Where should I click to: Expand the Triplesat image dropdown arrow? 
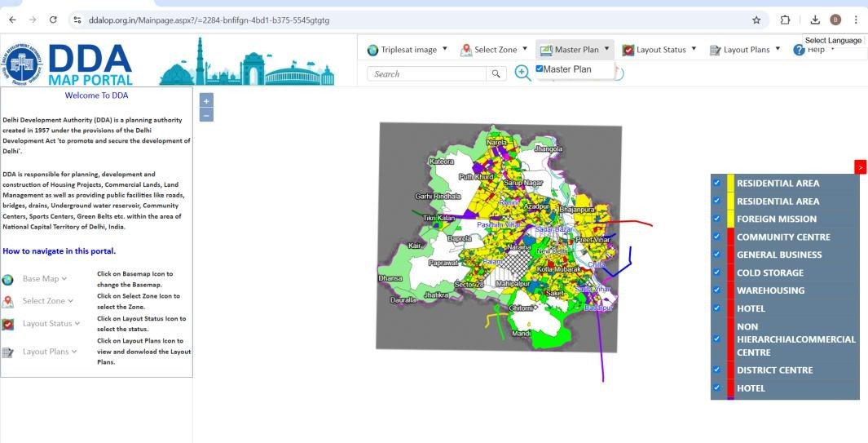444,49
